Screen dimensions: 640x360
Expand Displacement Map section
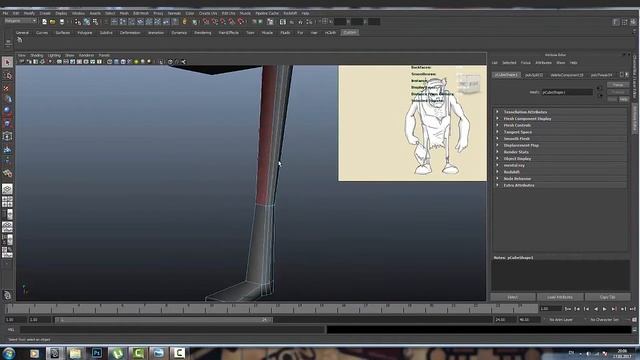tap(560, 145)
